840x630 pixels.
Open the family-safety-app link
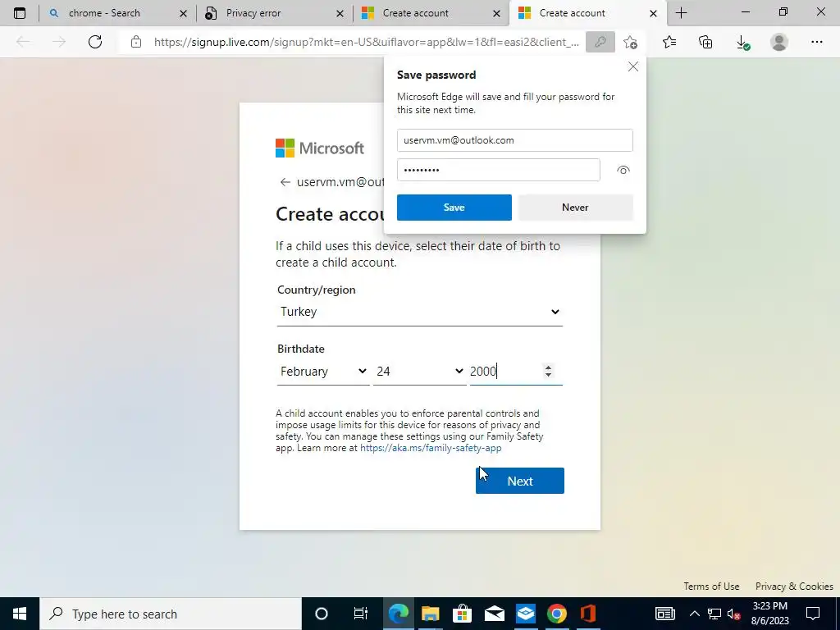click(431, 448)
